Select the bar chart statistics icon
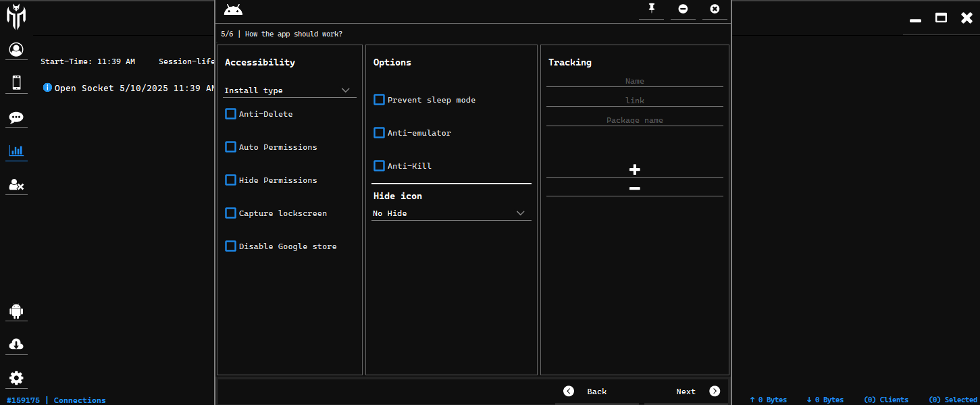 coord(16,151)
